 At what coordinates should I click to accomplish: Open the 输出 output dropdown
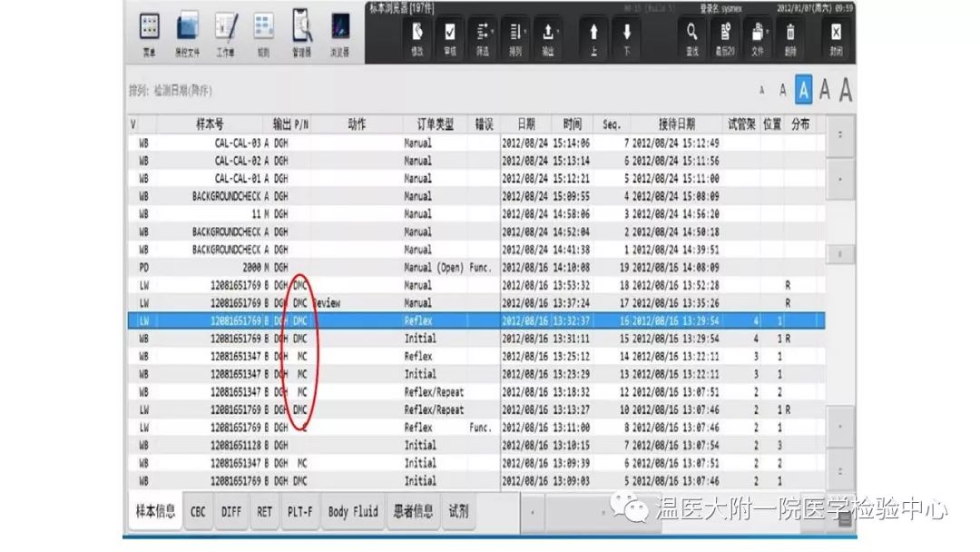548,39
